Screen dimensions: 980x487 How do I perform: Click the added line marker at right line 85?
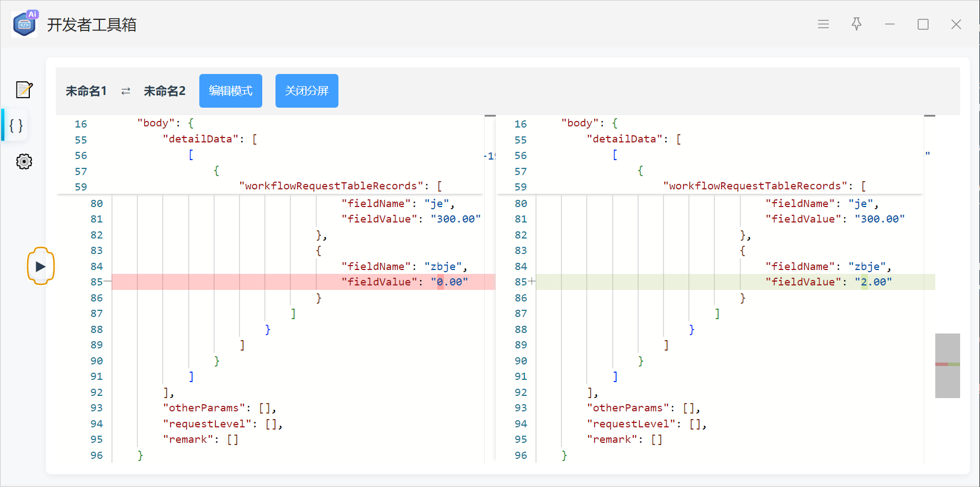click(532, 282)
